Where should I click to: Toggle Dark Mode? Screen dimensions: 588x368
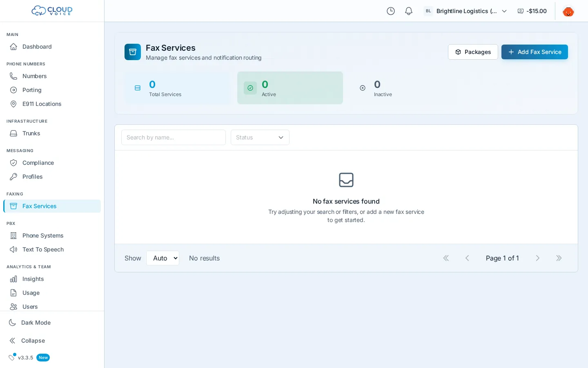point(52,323)
